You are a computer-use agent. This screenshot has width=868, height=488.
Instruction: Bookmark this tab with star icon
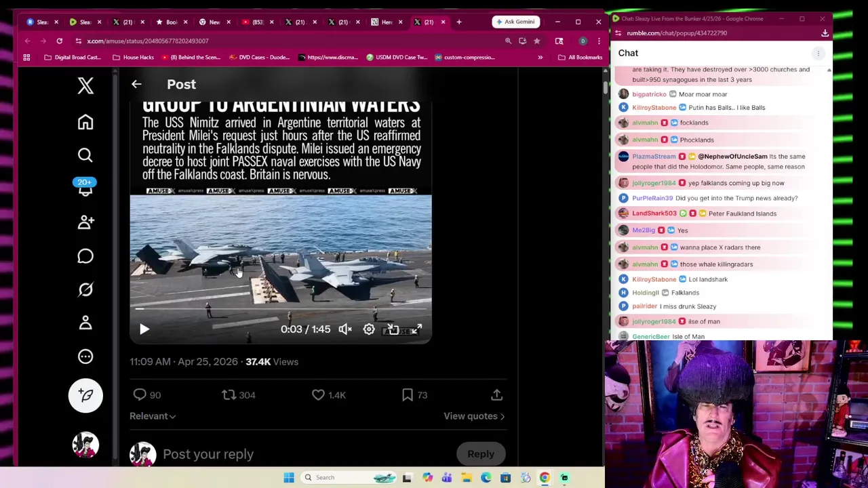pos(536,41)
